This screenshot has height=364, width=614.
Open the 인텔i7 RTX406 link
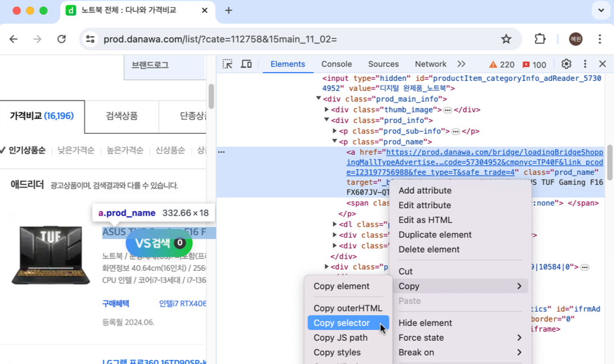183,303
